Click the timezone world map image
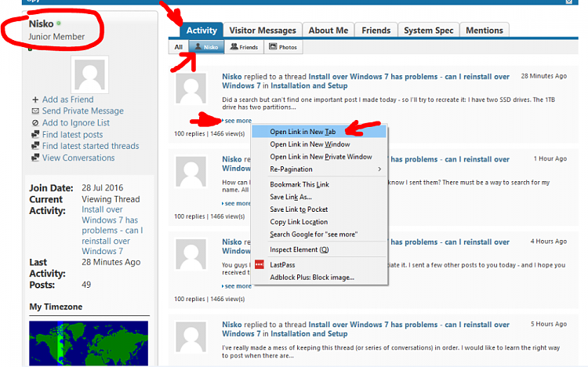588x367 pixels. click(x=89, y=343)
